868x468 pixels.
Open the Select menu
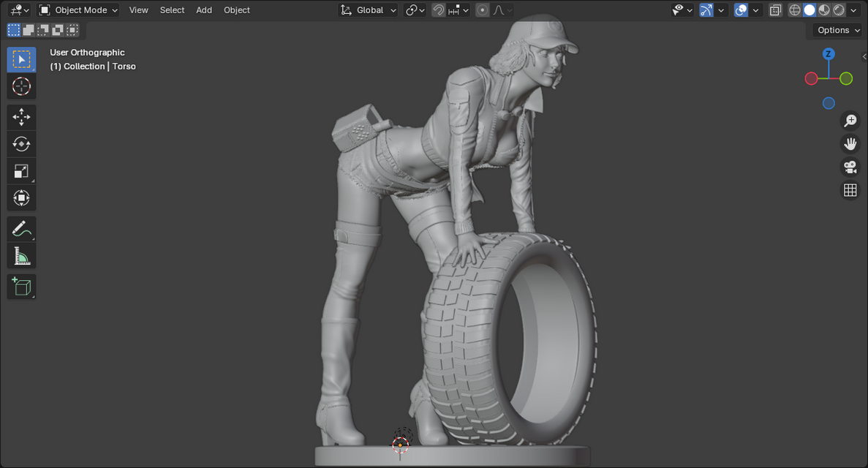coord(172,10)
